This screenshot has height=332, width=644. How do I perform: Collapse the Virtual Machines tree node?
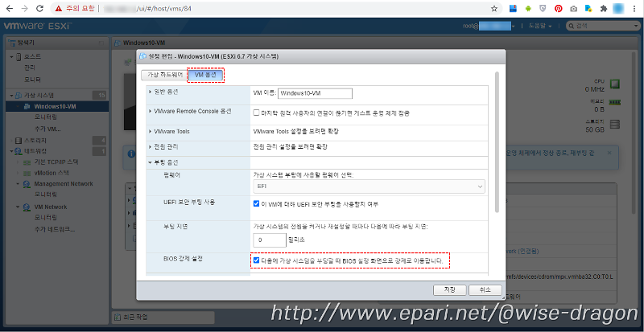(12, 96)
